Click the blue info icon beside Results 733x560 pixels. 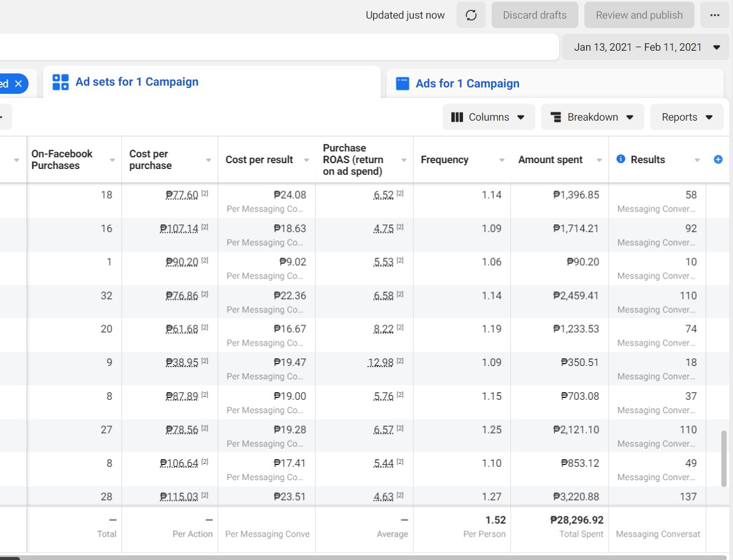coord(621,159)
